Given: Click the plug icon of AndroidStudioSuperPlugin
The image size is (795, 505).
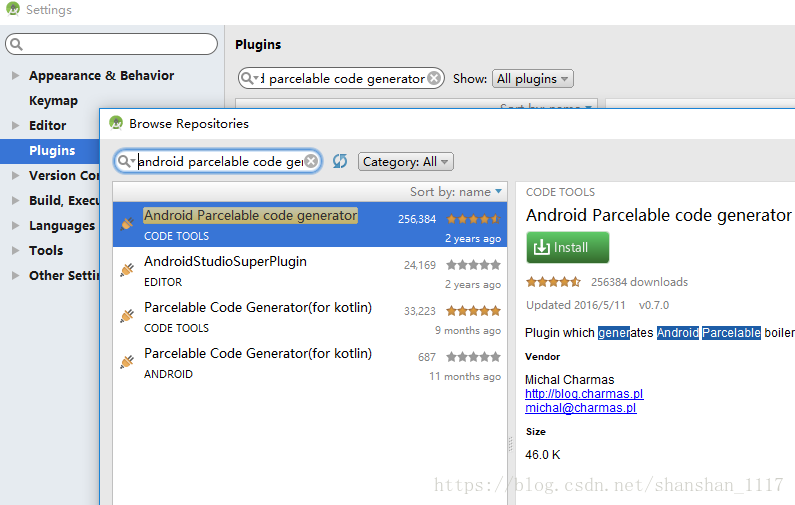Looking at the screenshot, I should coord(127,270).
